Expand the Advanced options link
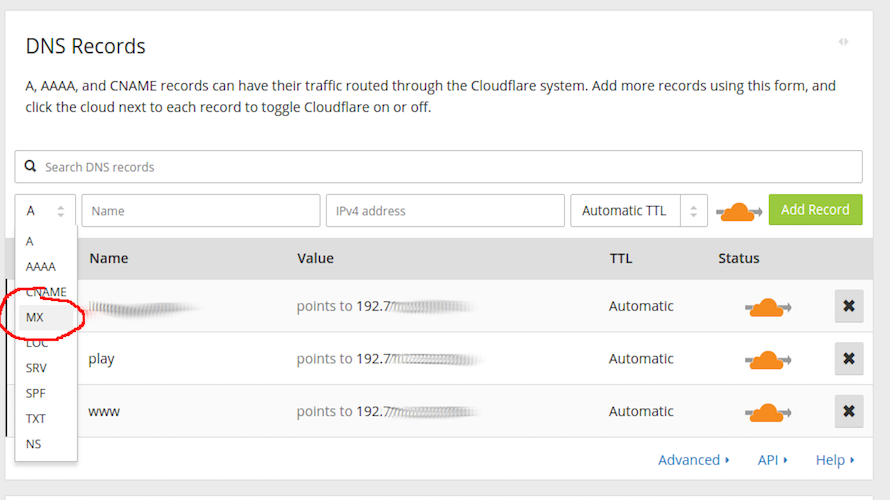890x500 pixels. click(x=694, y=460)
